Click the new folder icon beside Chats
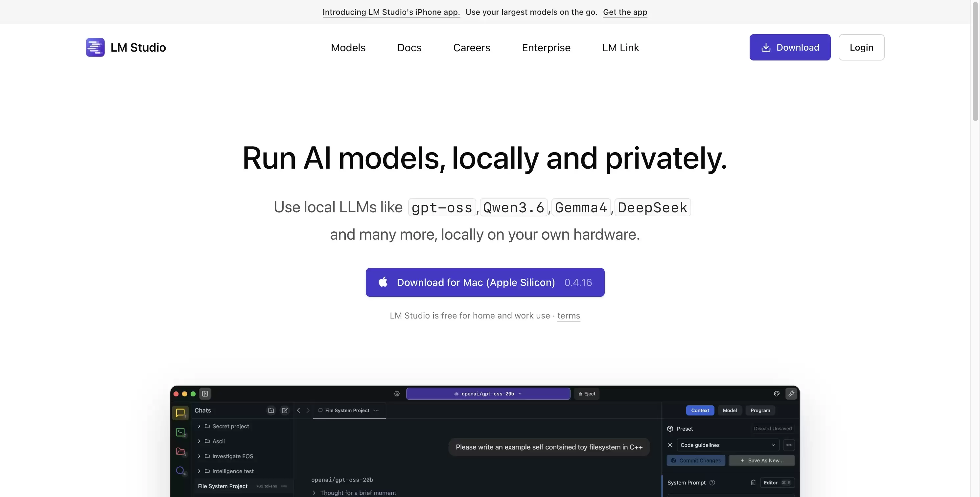The height and width of the screenshot is (497, 980). [x=271, y=410]
